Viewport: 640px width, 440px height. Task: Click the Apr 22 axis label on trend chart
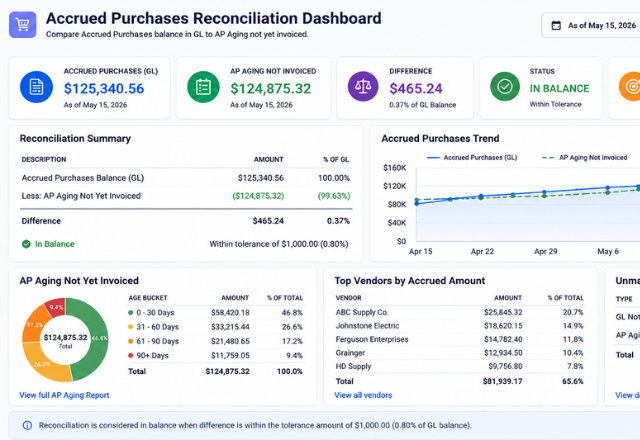[x=482, y=251]
